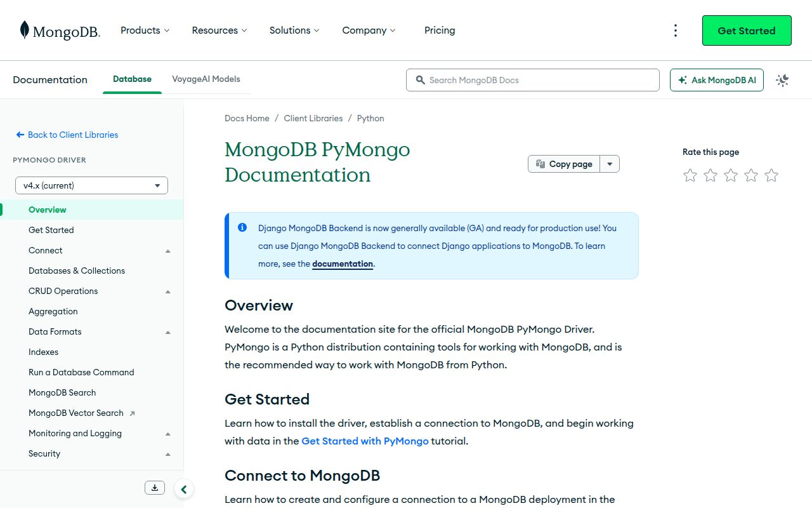
Task: Click the download offline docs icon
Action: (x=155, y=488)
